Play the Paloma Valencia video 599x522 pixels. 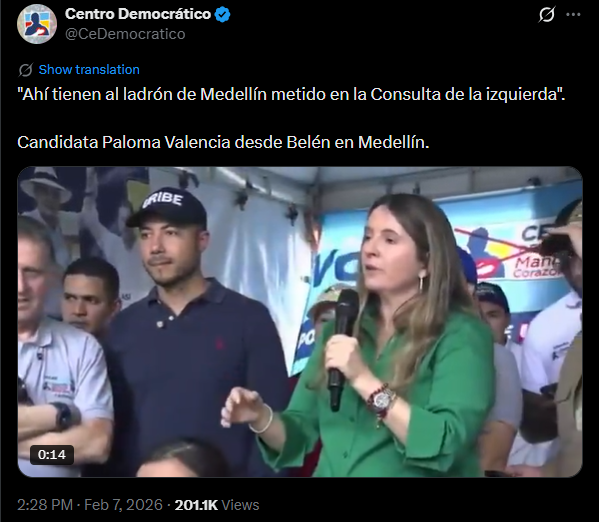pyautogui.click(x=300, y=322)
